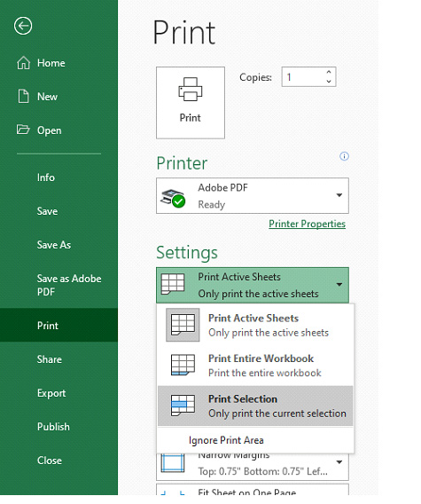Click Save in the sidebar
The image size is (421, 504).
tap(47, 211)
